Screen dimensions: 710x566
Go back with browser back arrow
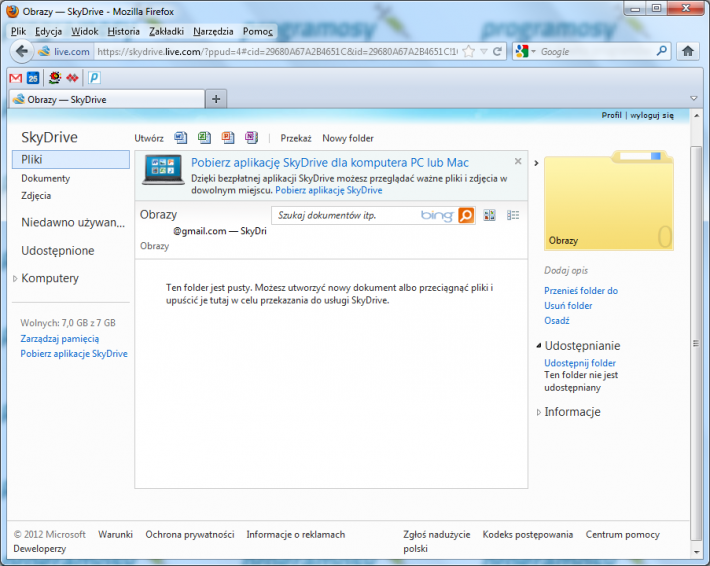tap(21, 51)
